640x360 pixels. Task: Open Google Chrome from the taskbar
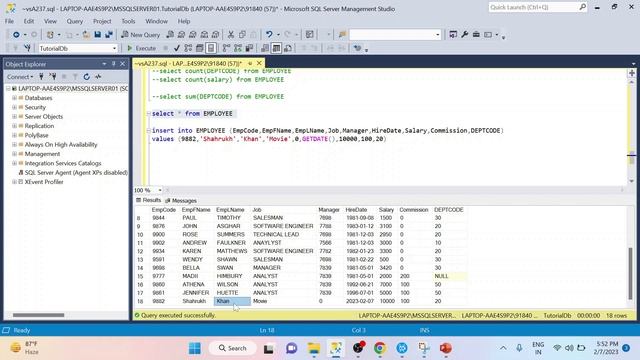380,348
